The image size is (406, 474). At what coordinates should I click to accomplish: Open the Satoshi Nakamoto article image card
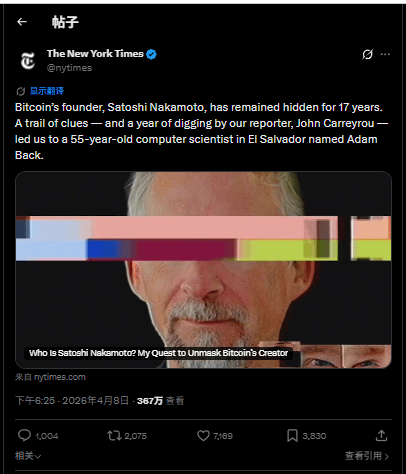(203, 270)
